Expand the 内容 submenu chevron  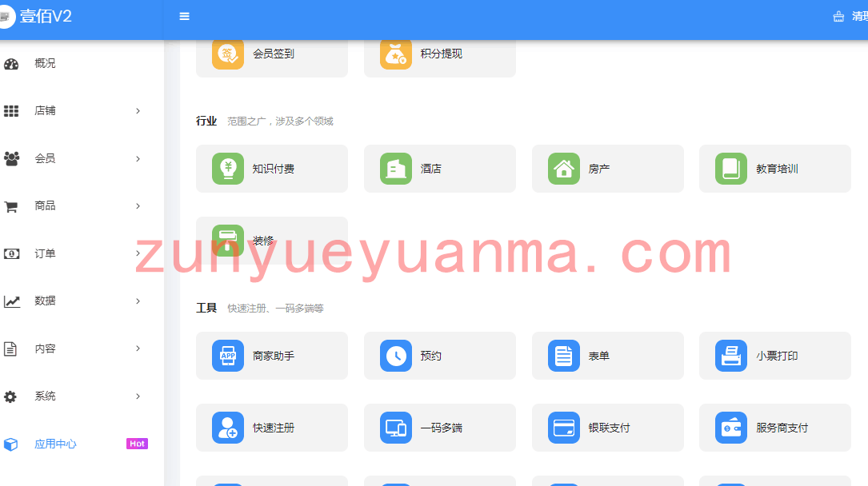tap(138, 349)
